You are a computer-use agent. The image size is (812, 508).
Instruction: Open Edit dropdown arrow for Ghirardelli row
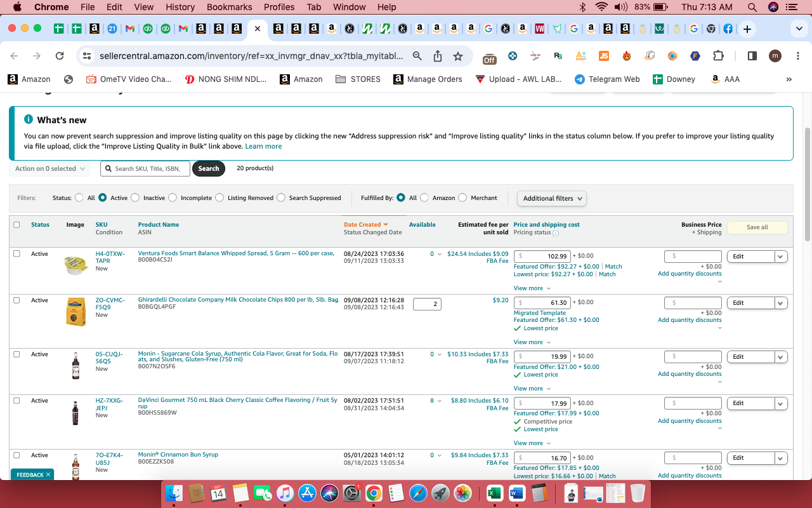781,303
